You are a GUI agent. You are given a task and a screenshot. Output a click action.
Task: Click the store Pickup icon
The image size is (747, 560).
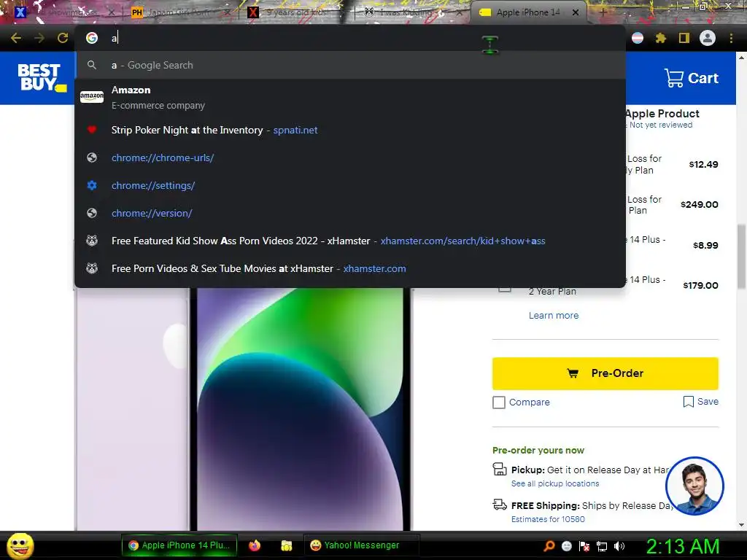pyautogui.click(x=499, y=470)
